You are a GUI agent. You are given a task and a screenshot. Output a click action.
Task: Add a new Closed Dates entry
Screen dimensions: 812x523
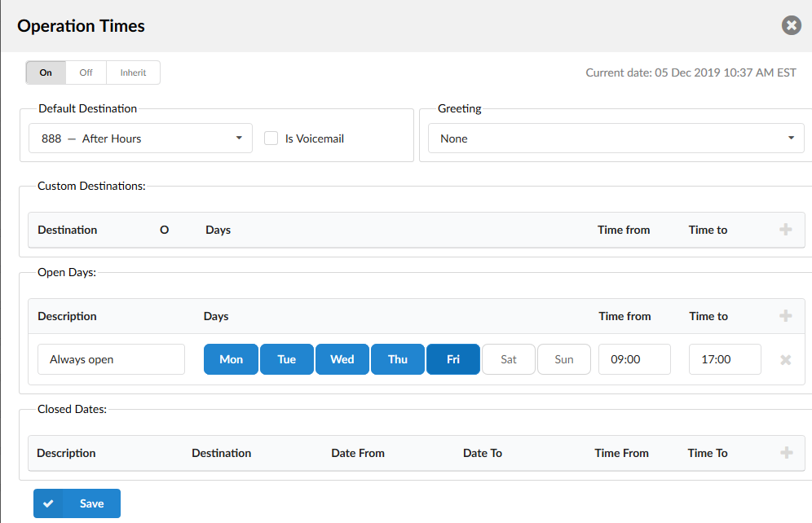point(786,453)
